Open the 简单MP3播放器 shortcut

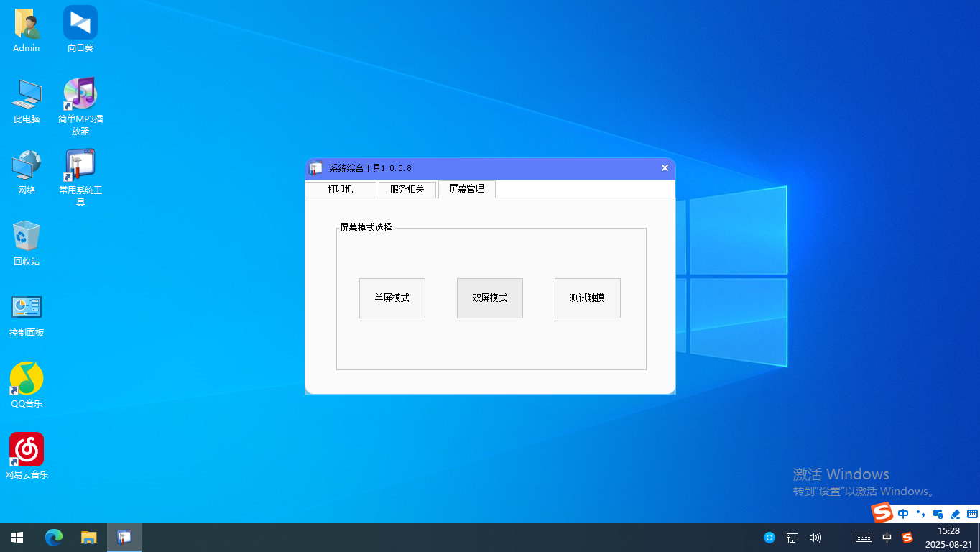(80, 106)
